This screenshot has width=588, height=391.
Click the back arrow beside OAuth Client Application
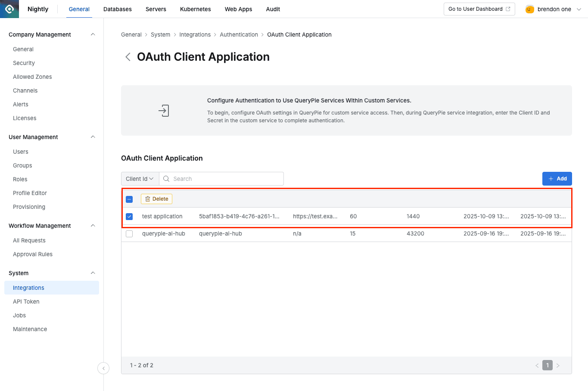(x=128, y=56)
